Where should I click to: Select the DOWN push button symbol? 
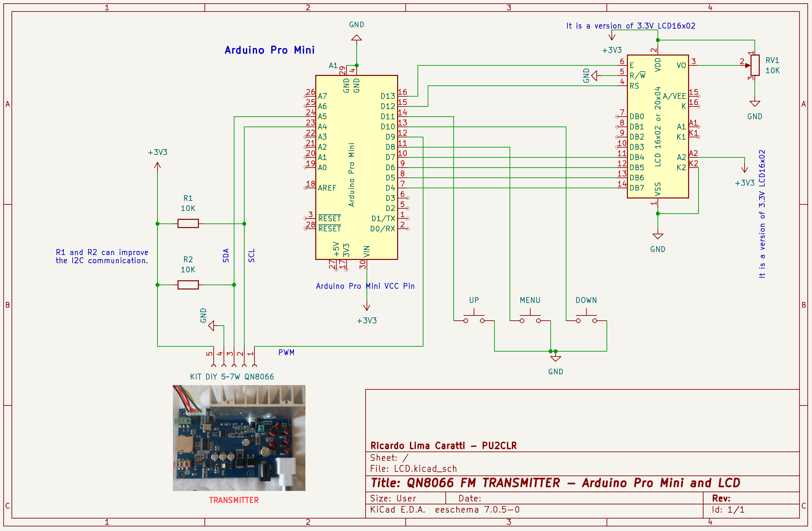(x=586, y=316)
